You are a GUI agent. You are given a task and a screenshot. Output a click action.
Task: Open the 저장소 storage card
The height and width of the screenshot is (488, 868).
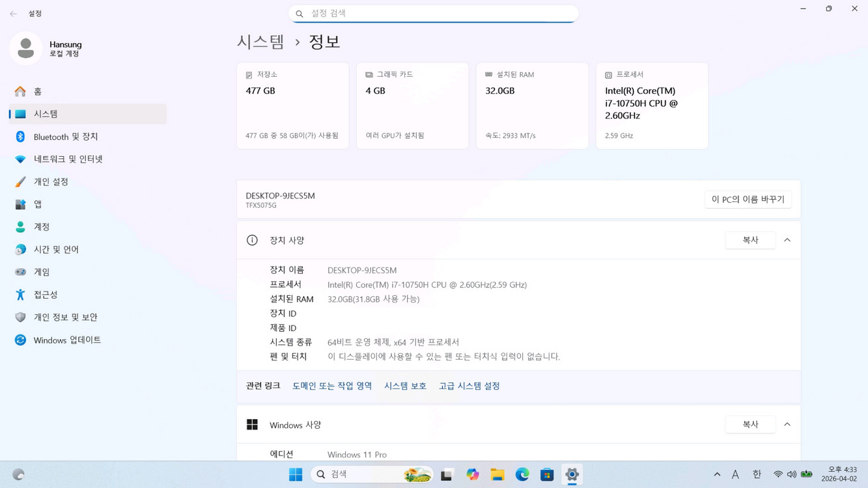(x=292, y=105)
